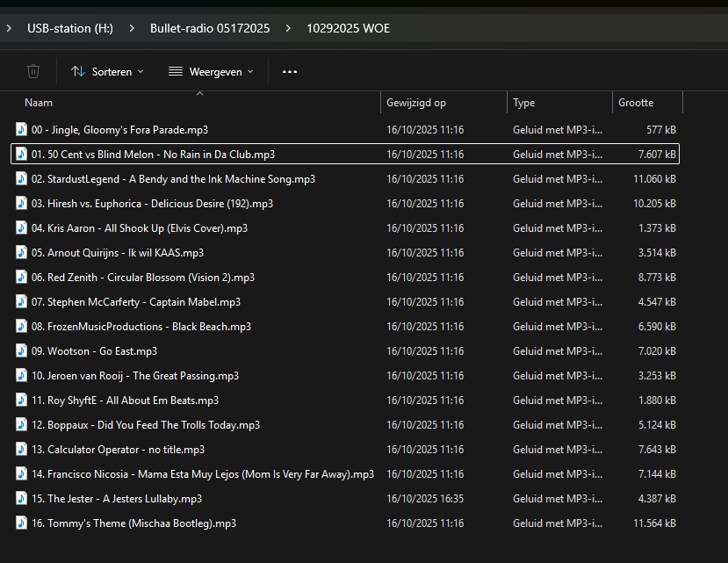Select 01. 50 Cent vs Blind Melon file name

pos(153,155)
